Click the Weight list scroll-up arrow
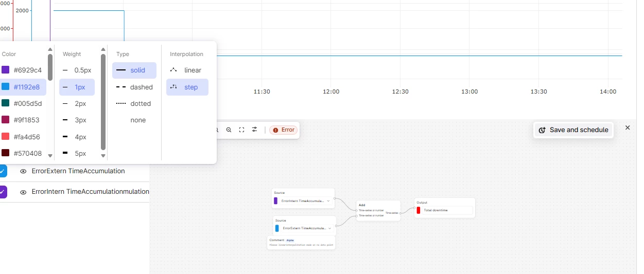 click(103, 50)
